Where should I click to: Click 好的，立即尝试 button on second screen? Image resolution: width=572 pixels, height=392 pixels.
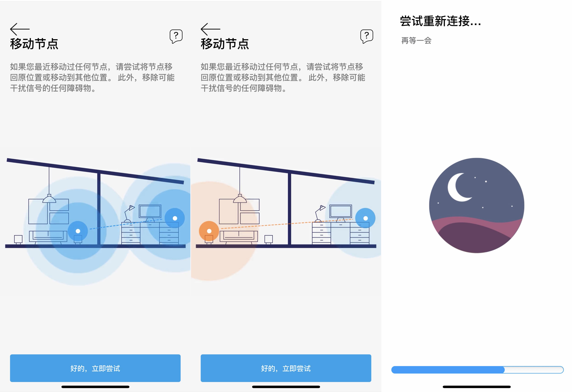286,368
